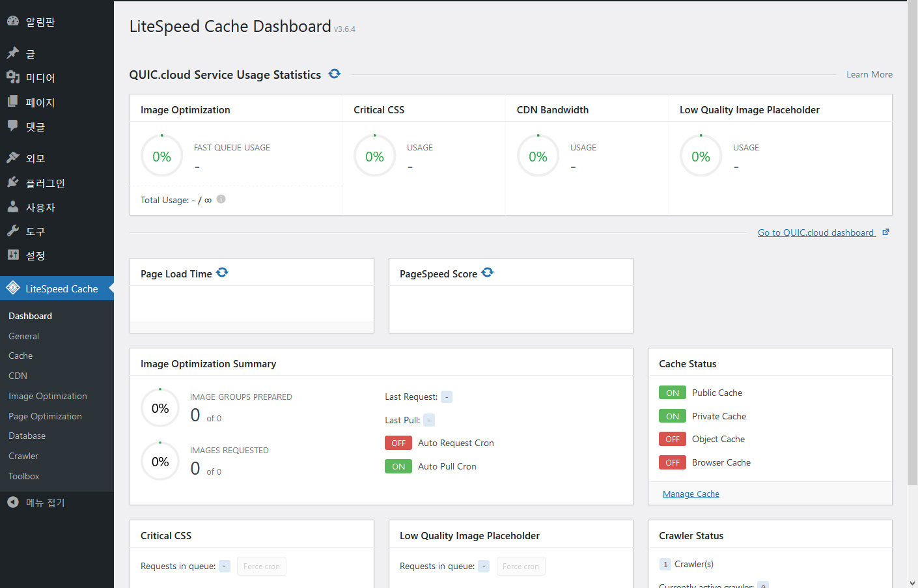This screenshot has width=918, height=588.
Task: Toggle Private Cache ON badge
Action: coord(673,416)
